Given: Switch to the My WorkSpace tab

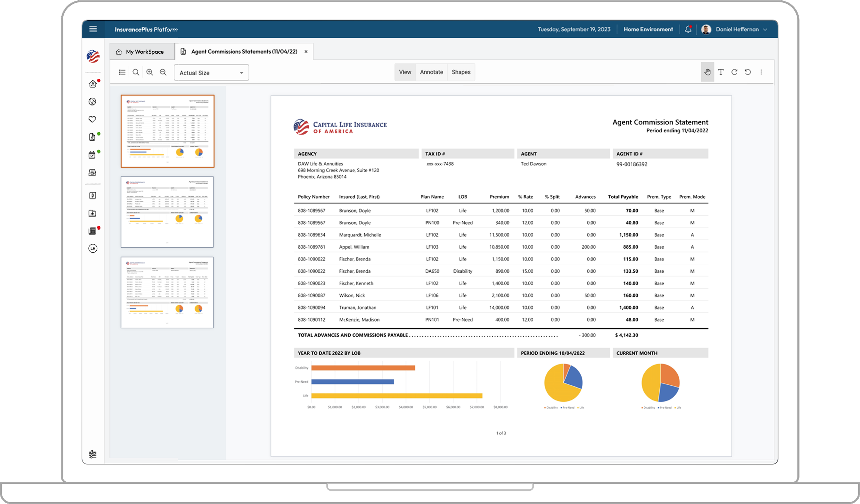Looking at the screenshot, I should (x=142, y=51).
